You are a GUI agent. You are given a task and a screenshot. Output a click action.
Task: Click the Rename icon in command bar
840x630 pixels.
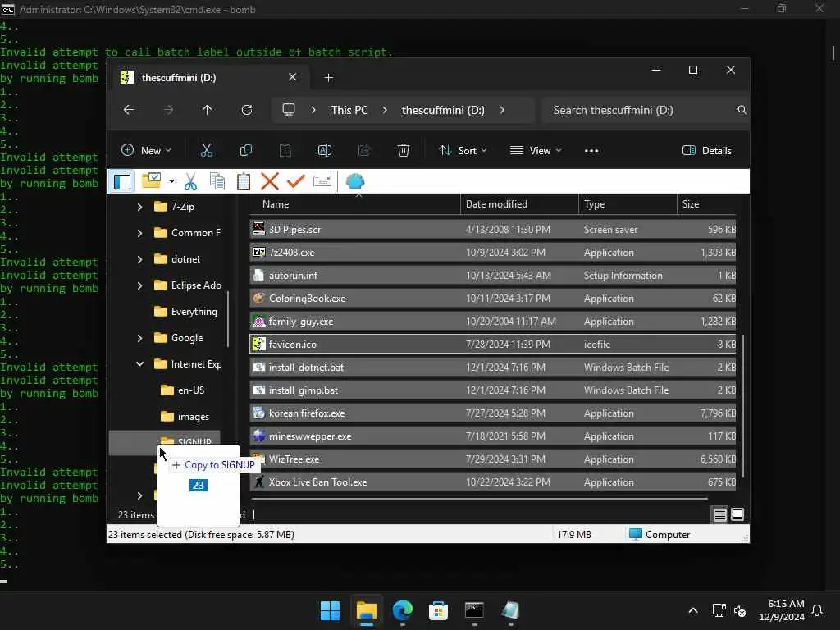pyautogui.click(x=325, y=151)
